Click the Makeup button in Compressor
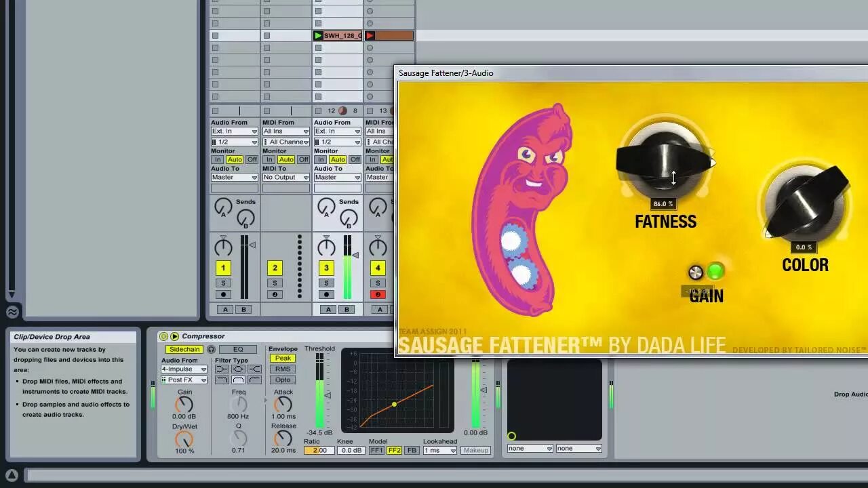 pyautogui.click(x=475, y=451)
